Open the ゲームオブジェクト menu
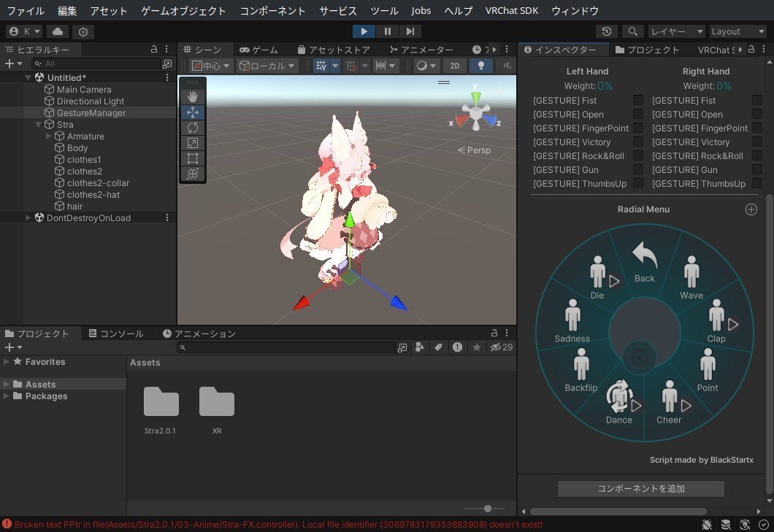 (183, 10)
